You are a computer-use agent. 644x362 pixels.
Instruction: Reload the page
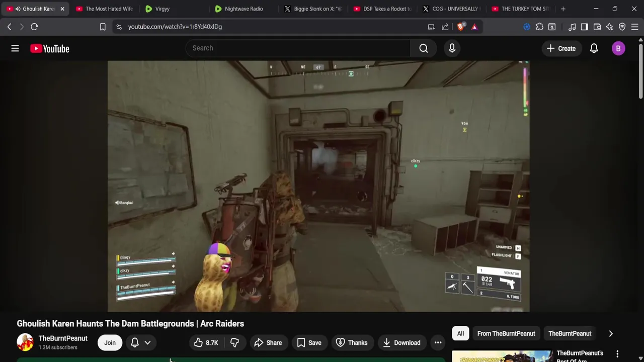(34, 27)
